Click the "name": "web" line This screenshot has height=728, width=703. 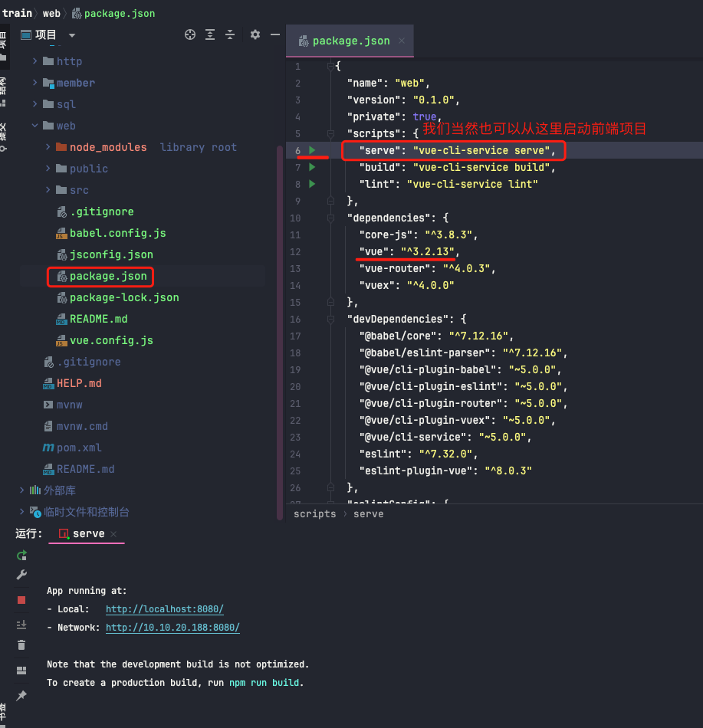[x=388, y=83]
